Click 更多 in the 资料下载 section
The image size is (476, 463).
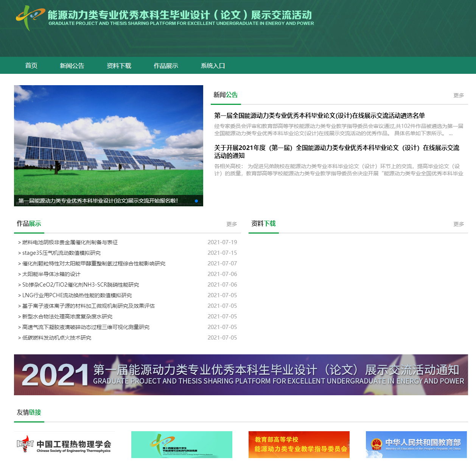point(459,224)
